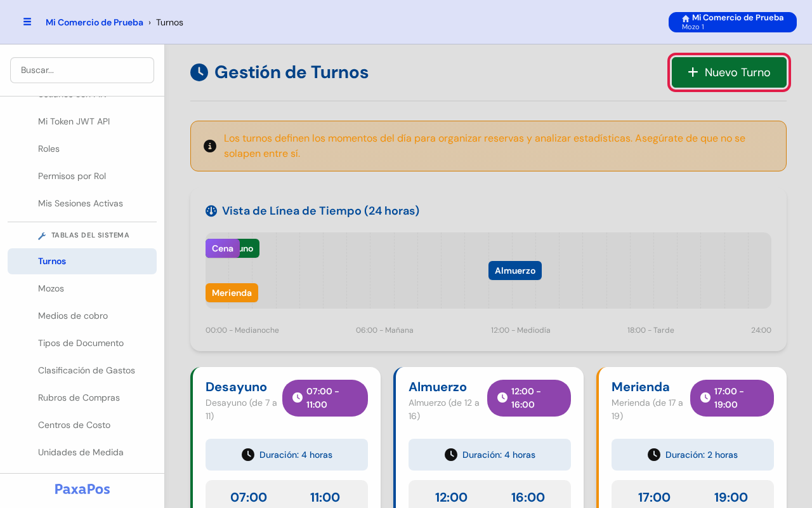The height and width of the screenshot is (508, 812).
Task: Click the info icon in the orange notice
Action: pyautogui.click(x=210, y=146)
